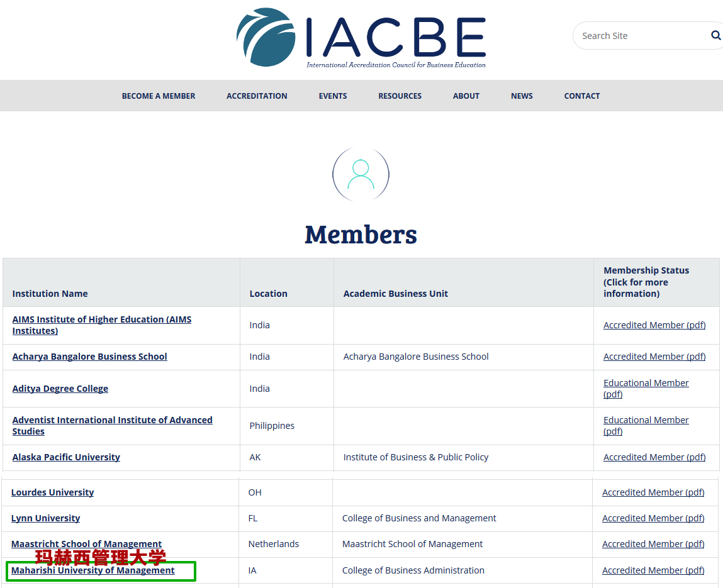This screenshot has height=588, width=723.
Task: Open Acharya Bangalore Accredited Member pdf
Action: 654,357
